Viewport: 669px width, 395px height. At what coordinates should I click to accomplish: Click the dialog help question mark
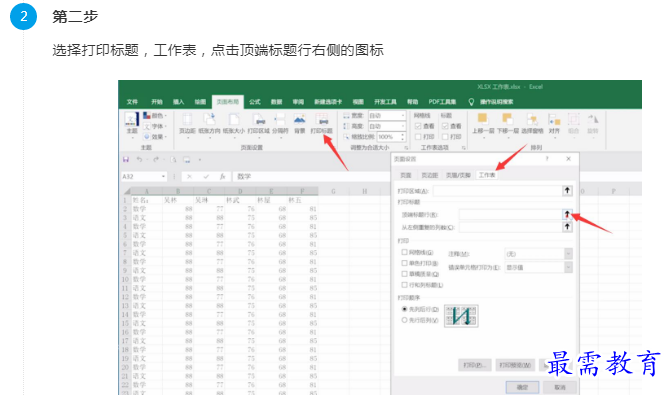(x=547, y=159)
